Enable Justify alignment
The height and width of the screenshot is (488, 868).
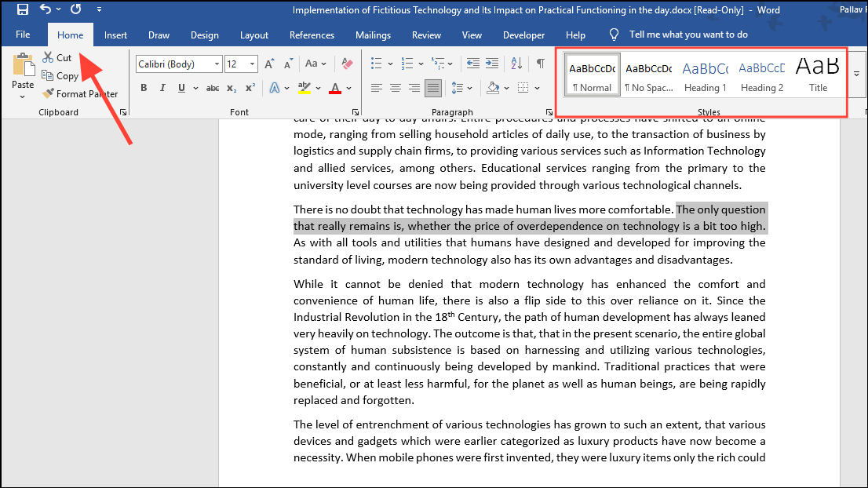tap(432, 87)
